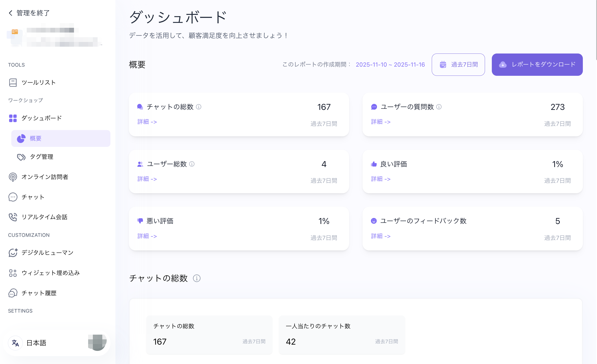Open the ツールリスト sidebar icon
This screenshot has width=597, height=364.
pyautogui.click(x=12, y=82)
